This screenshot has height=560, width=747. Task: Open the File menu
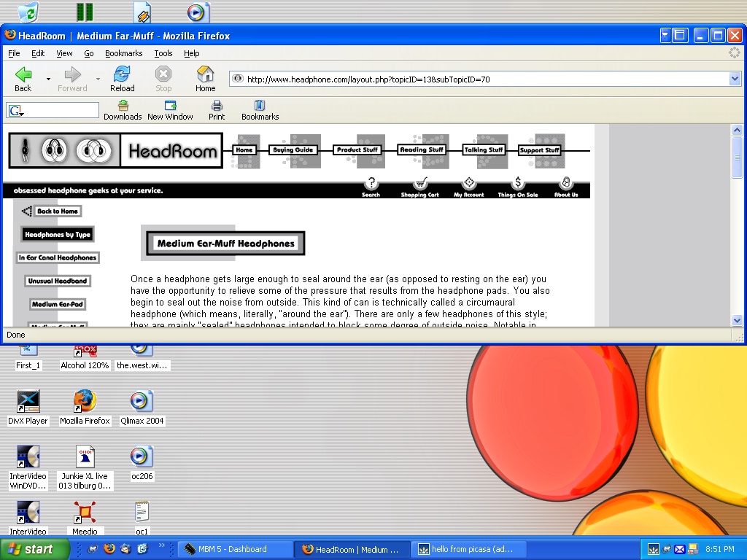pos(14,53)
